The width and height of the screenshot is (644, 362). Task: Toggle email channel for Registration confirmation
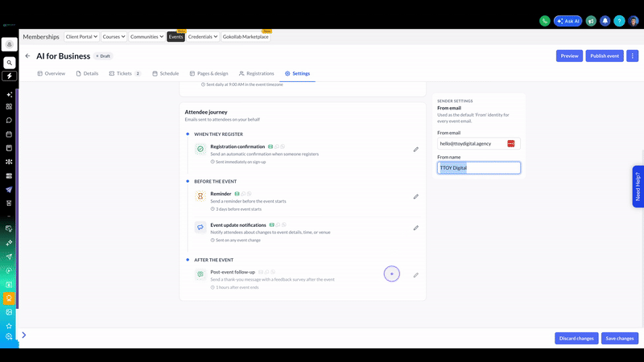[x=270, y=146]
